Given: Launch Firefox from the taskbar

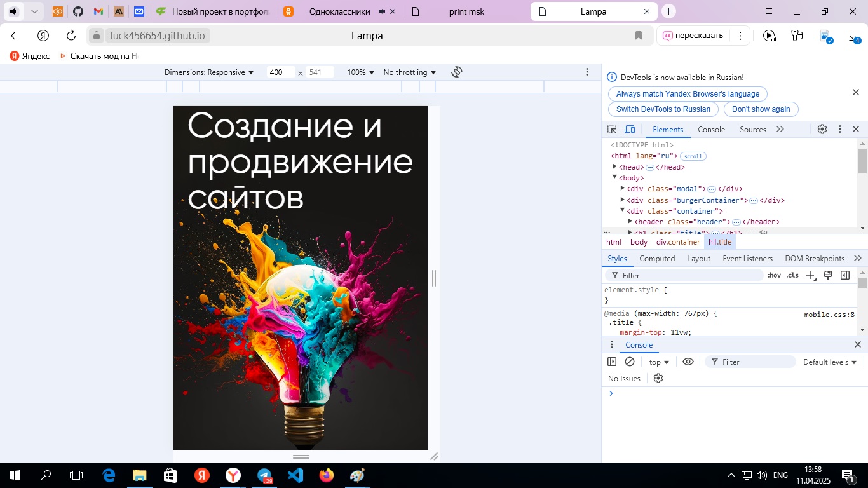Looking at the screenshot, I should pyautogui.click(x=327, y=475).
